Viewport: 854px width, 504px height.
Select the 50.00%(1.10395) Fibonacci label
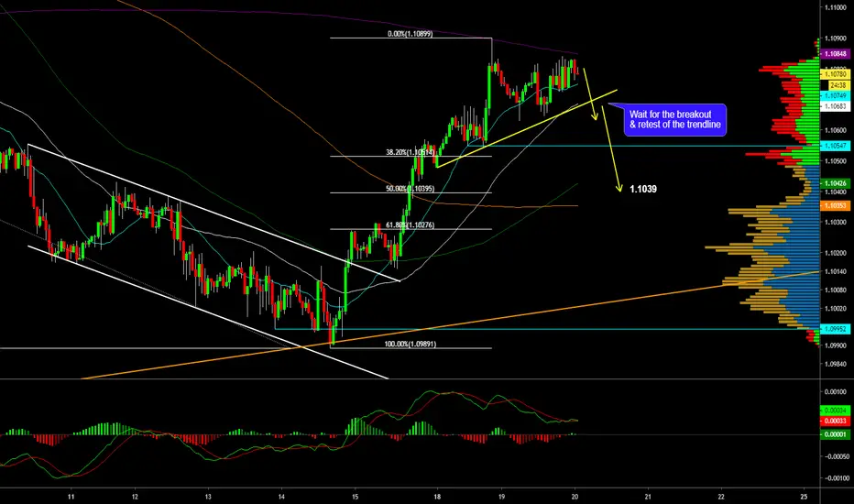(x=411, y=189)
